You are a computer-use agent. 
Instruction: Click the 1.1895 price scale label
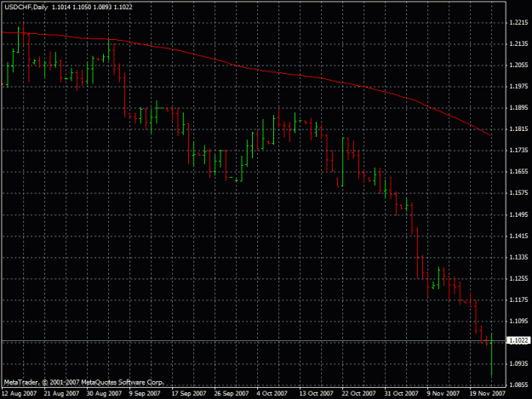tap(518, 107)
